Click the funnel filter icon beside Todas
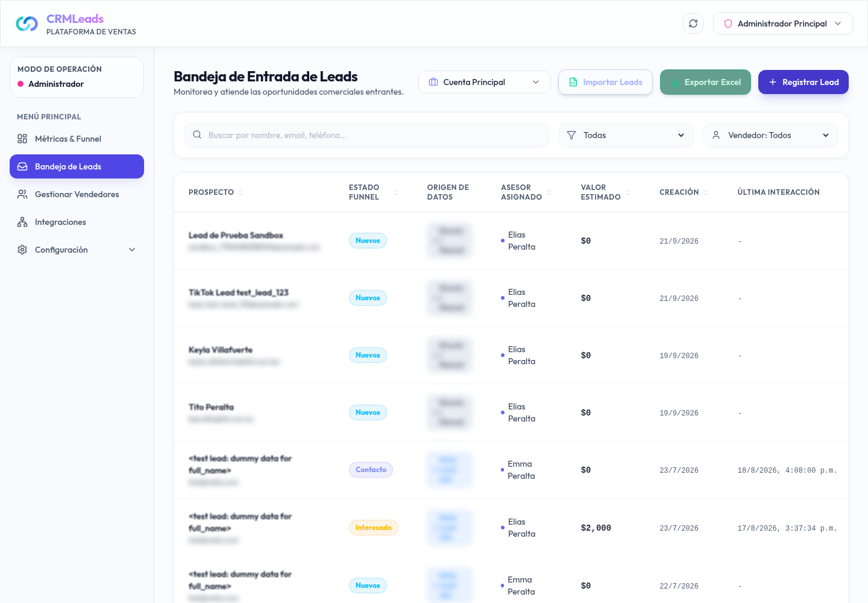 point(571,135)
